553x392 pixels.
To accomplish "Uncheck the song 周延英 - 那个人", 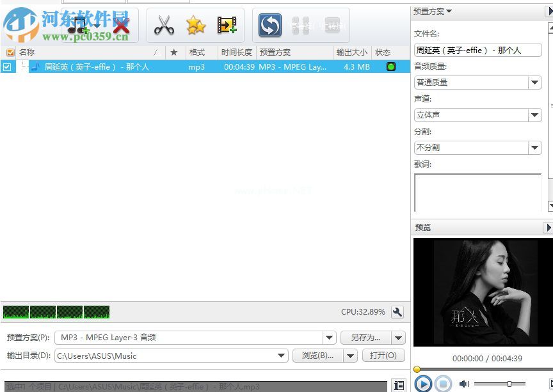I will [x=8, y=66].
